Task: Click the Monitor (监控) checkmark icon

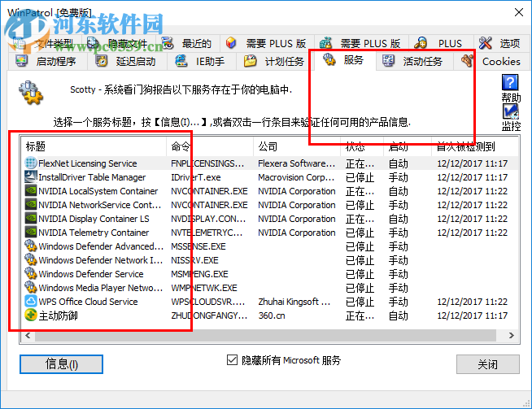Action: (510, 111)
